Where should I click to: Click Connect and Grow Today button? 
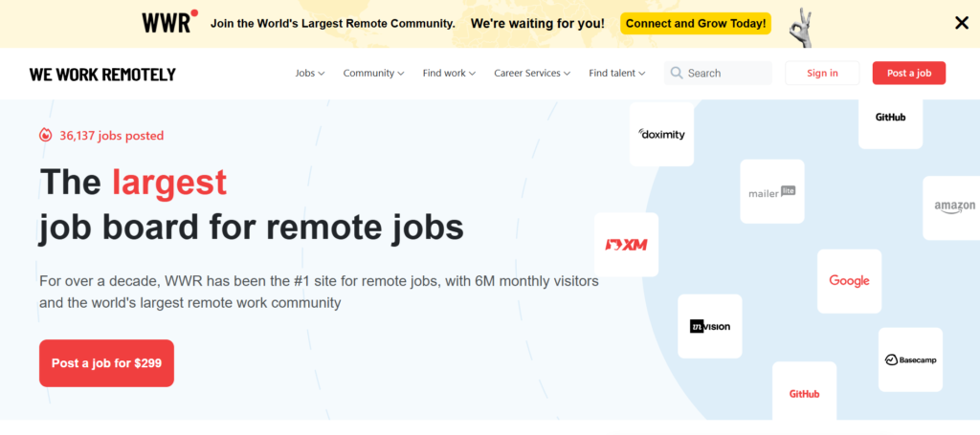(696, 24)
